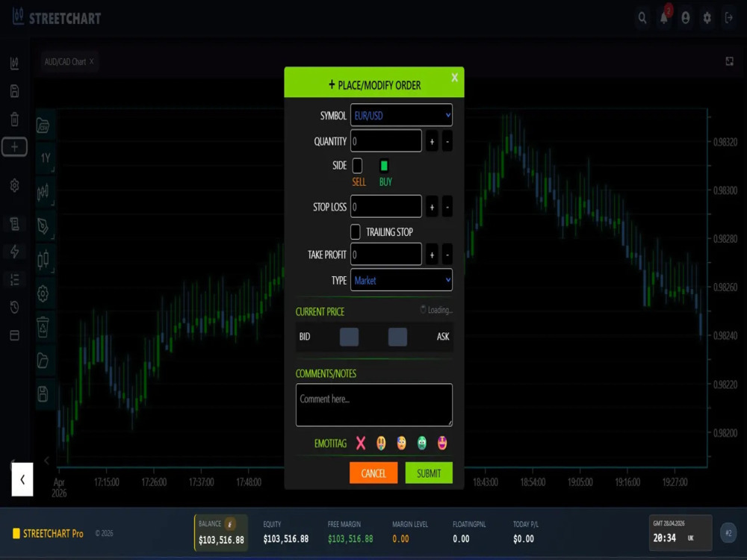
Task: Toggle the Balance visibility icon
Action: coord(230,524)
